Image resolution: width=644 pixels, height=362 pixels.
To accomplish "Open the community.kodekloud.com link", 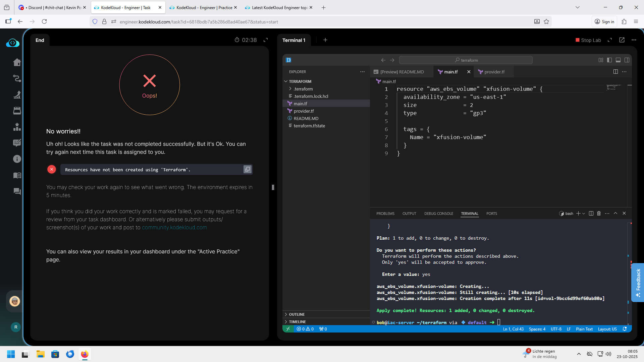I will coord(174,228).
